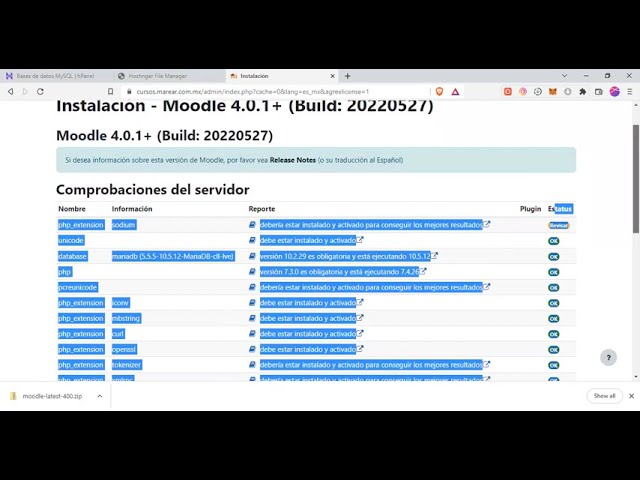Close the Instalación tab
640x480 pixels.
point(332,76)
